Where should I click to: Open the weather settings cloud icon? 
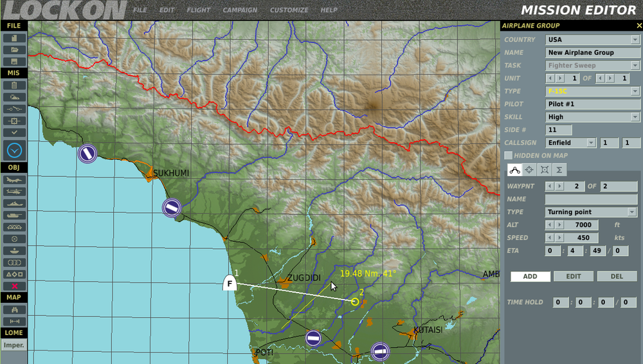pos(14,97)
